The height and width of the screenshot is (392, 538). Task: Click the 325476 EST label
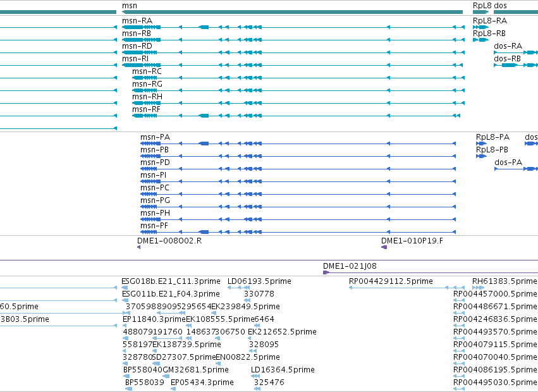tap(269, 383)
